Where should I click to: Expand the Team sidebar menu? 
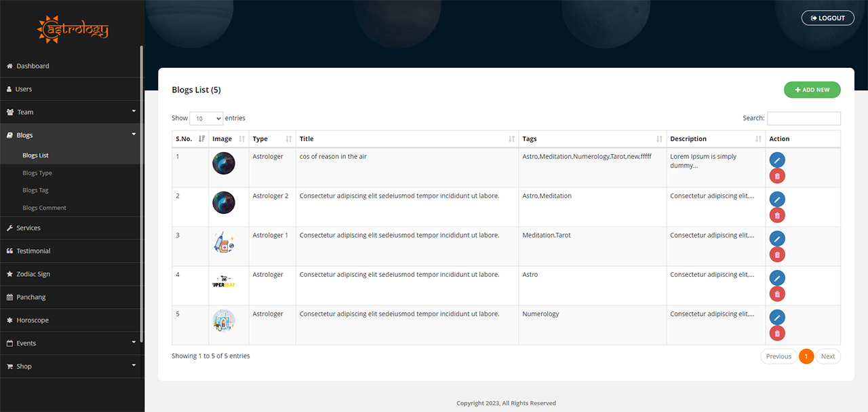tap(71, 112)
